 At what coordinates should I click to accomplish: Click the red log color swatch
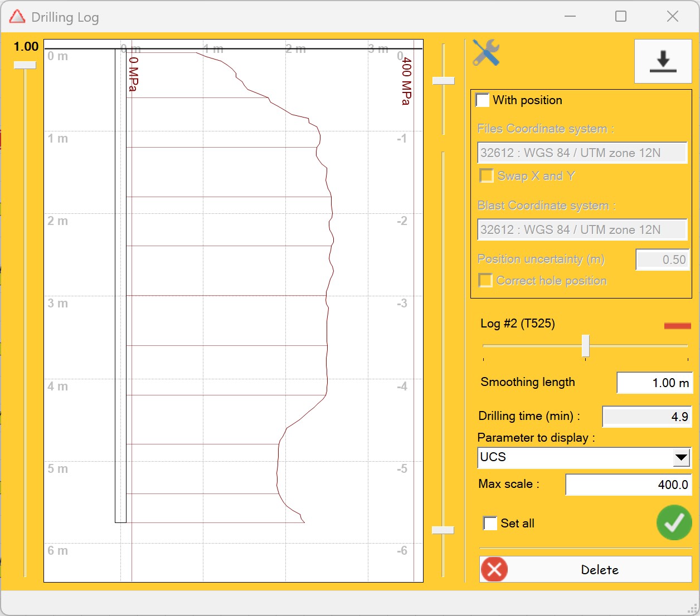[x=677, y=326]
